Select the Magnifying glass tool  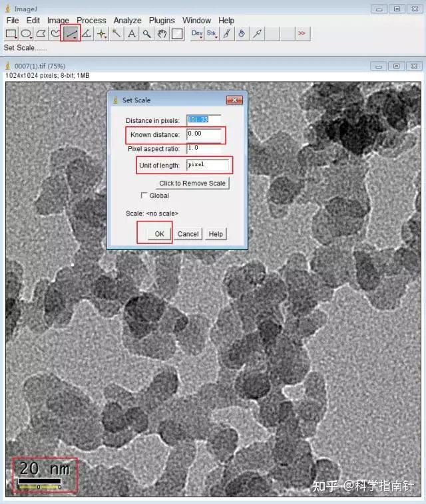click(146, 33)
